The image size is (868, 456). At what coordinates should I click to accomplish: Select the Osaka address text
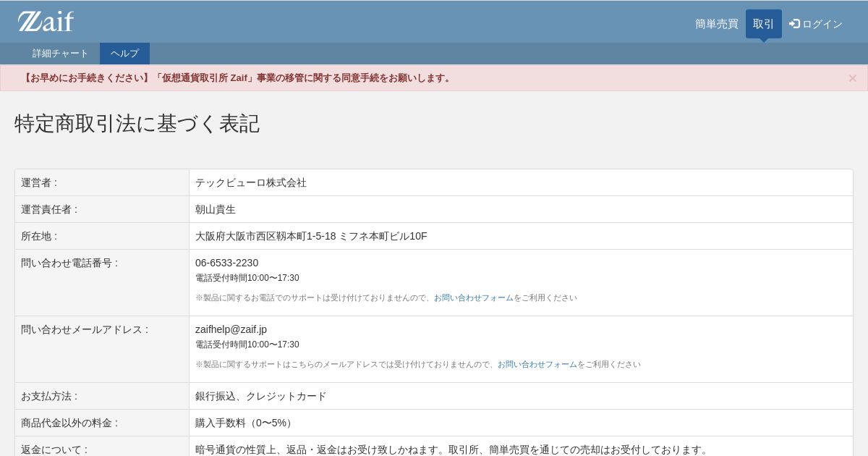pyautogui.click(x=311, y=236)
